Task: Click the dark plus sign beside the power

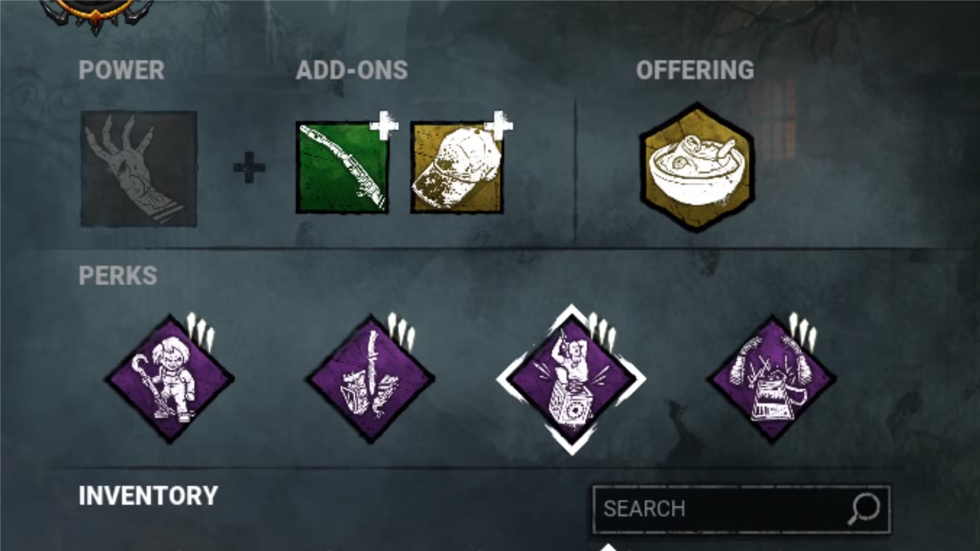Action: 249,167
